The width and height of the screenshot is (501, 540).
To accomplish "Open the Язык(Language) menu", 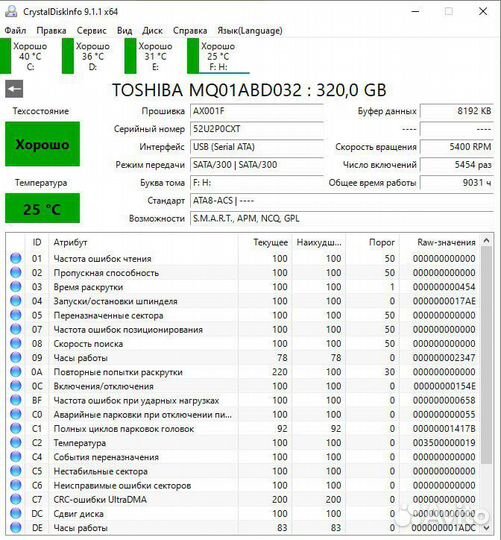I will pos(250,31).
